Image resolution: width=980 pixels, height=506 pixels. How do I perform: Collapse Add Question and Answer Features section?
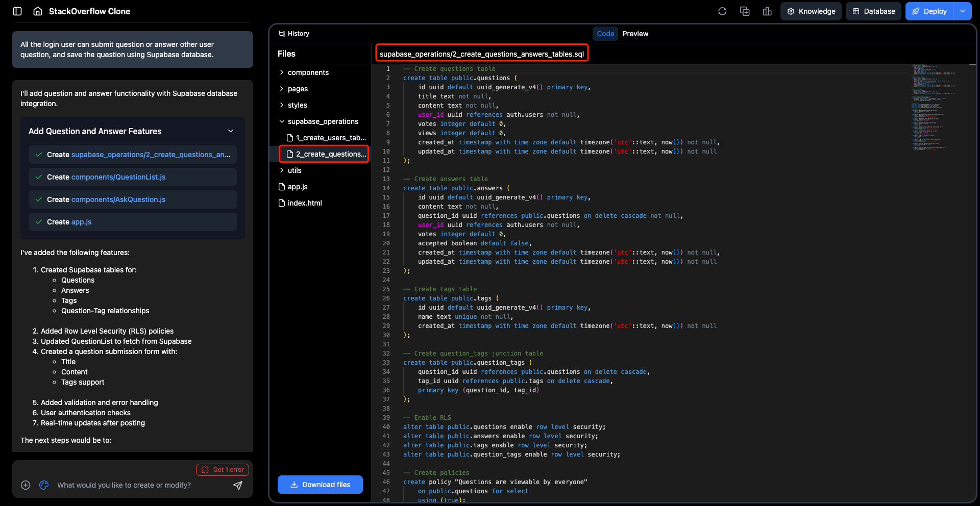tap(231, 131)
